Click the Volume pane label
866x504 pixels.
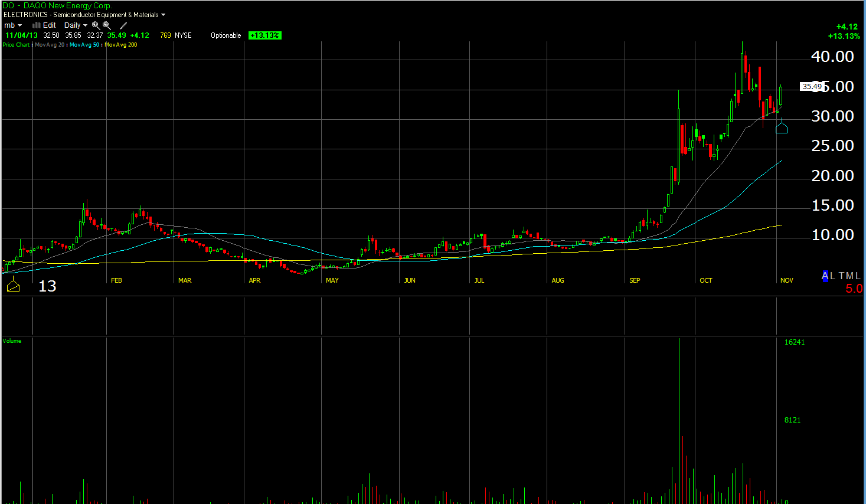12,341
